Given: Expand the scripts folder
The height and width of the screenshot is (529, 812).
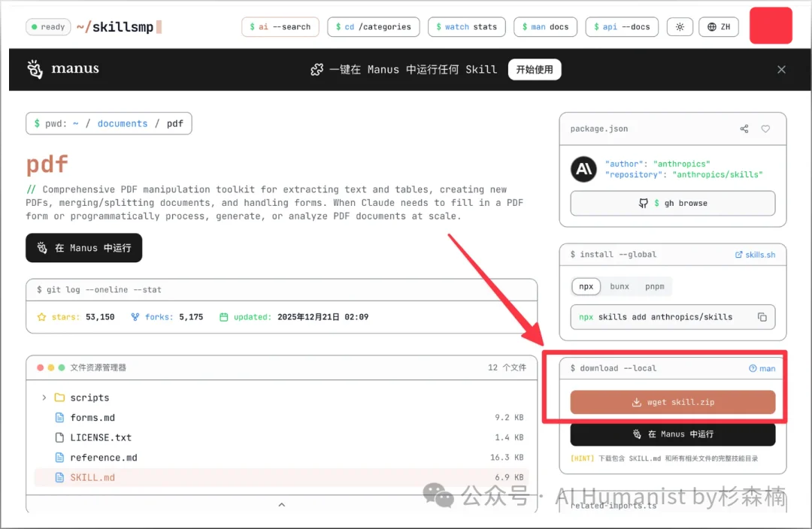Looking at the screenshot, I should pyautogui.click(x=44, y=398).
